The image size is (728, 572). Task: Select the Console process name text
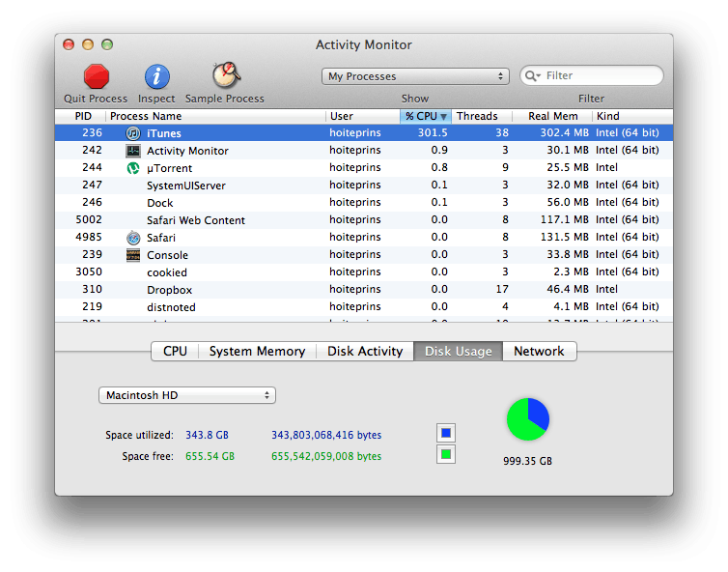pos(168,255)
